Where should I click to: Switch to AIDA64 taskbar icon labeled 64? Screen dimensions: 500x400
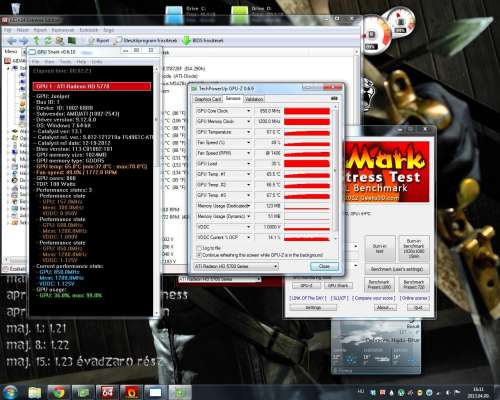(x=107, y=392)
